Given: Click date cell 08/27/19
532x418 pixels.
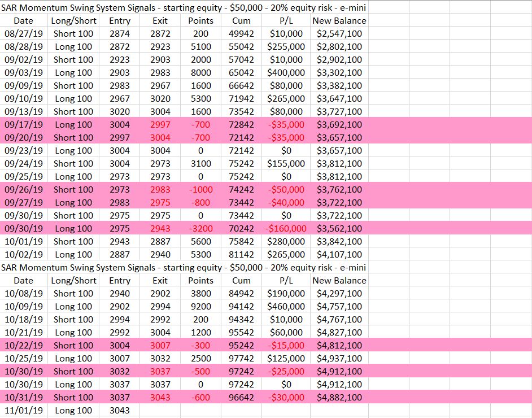Looking at the screenshot, I should (x=24, y=34).
